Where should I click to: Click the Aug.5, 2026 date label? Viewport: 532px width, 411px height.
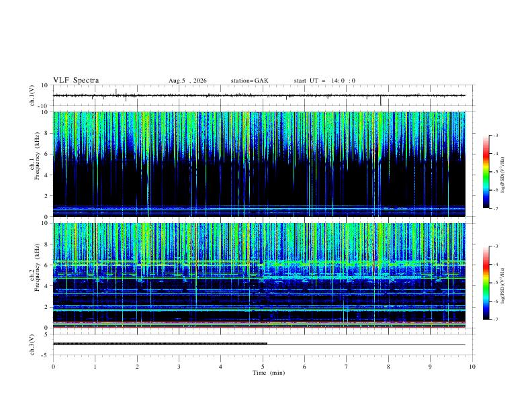187,81
